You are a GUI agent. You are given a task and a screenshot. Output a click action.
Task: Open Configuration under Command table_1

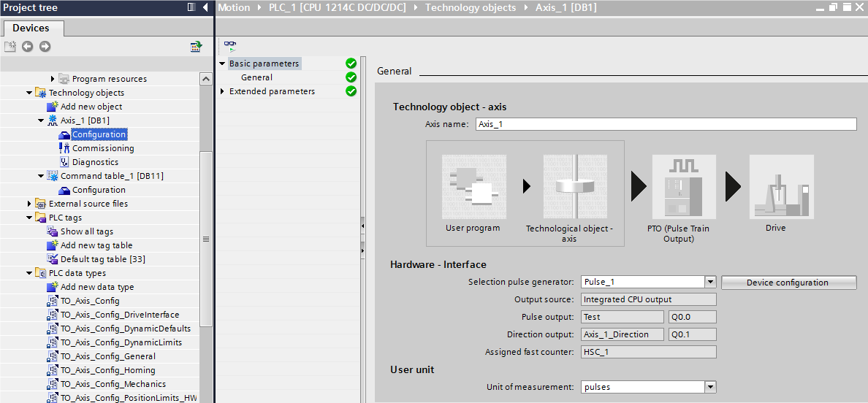pos(99,190)
